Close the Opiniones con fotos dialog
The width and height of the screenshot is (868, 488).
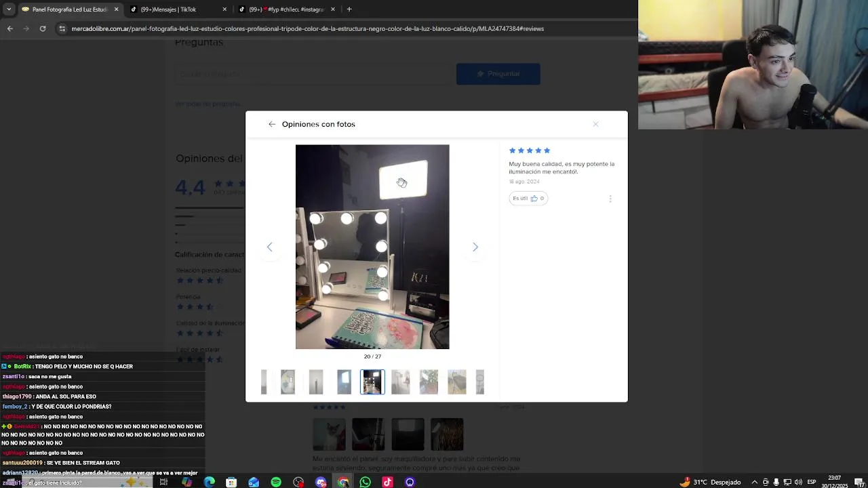pos(595,124)
